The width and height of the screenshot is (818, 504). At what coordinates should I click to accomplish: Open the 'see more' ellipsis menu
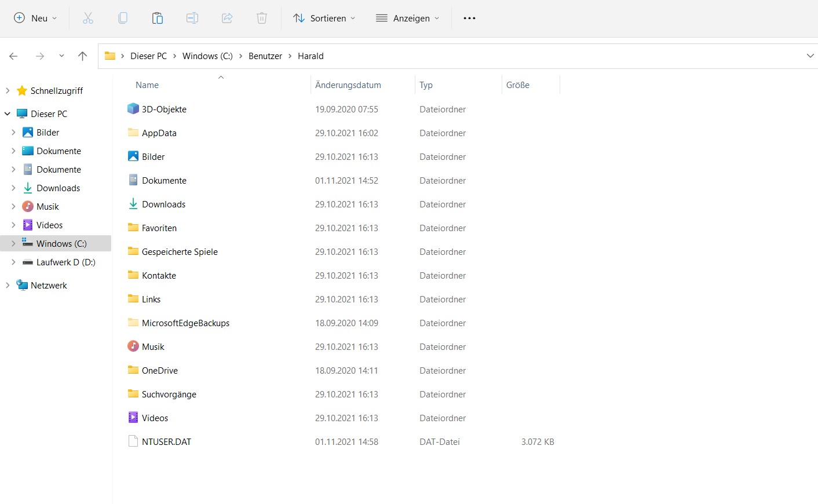coord(469,18)
